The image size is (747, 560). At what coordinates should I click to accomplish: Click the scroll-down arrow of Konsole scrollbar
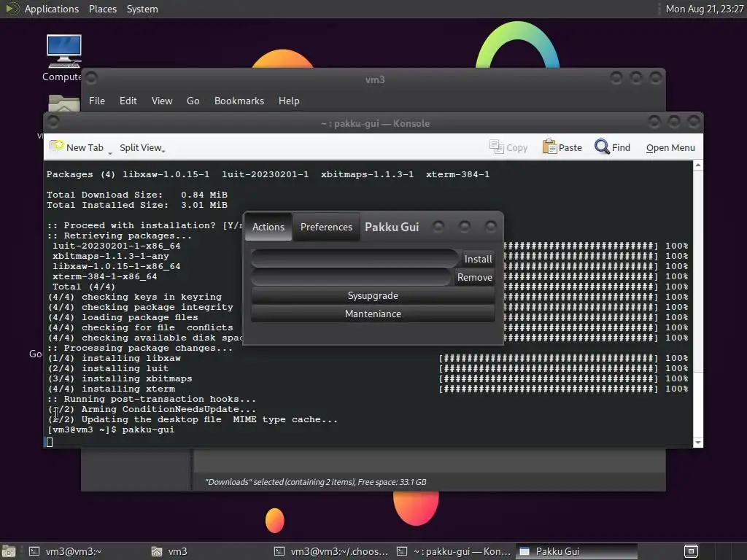coord(698,443)
